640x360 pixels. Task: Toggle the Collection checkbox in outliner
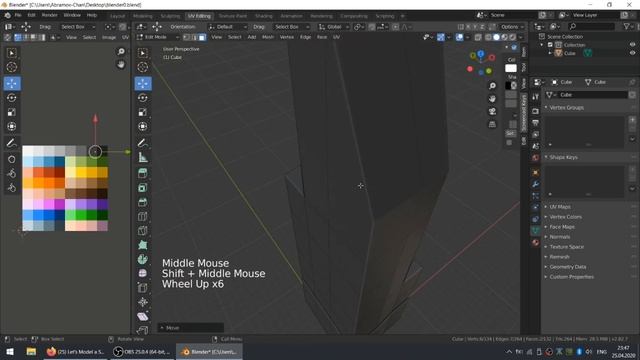click(x=550, y=45)
